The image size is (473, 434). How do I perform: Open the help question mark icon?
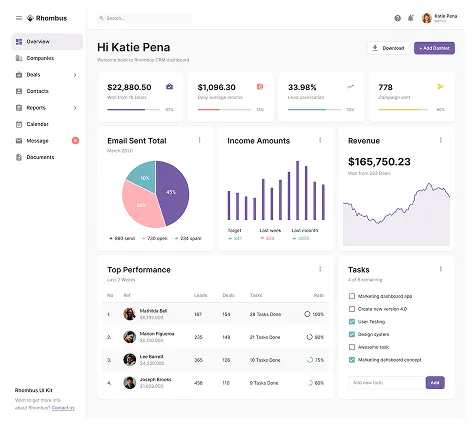tap(397, 18)
